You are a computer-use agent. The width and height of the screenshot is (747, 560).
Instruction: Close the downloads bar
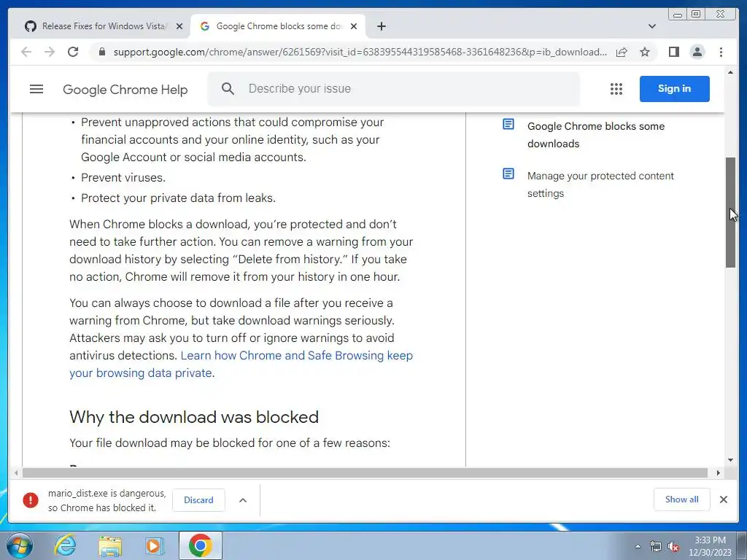click(723, 499)
